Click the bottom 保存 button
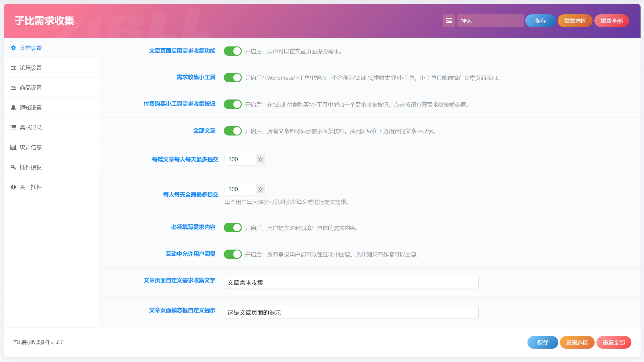The image size is (644, 362). 543,342
